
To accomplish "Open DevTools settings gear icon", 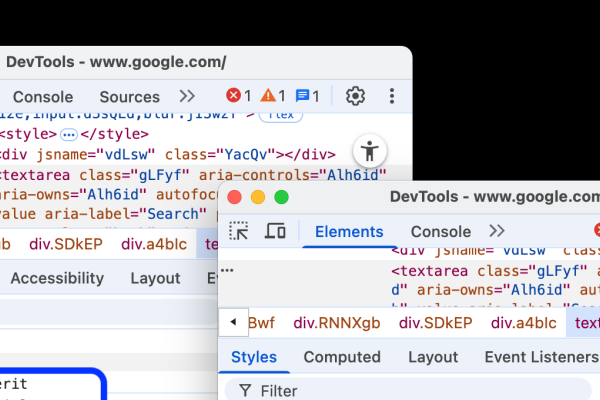I will 355,96.
